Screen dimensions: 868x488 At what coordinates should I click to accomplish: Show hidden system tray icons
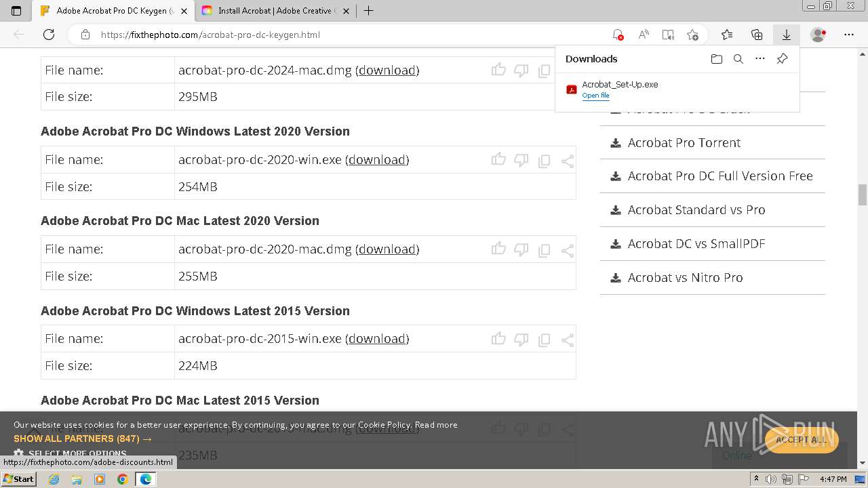tap(756, 479)
